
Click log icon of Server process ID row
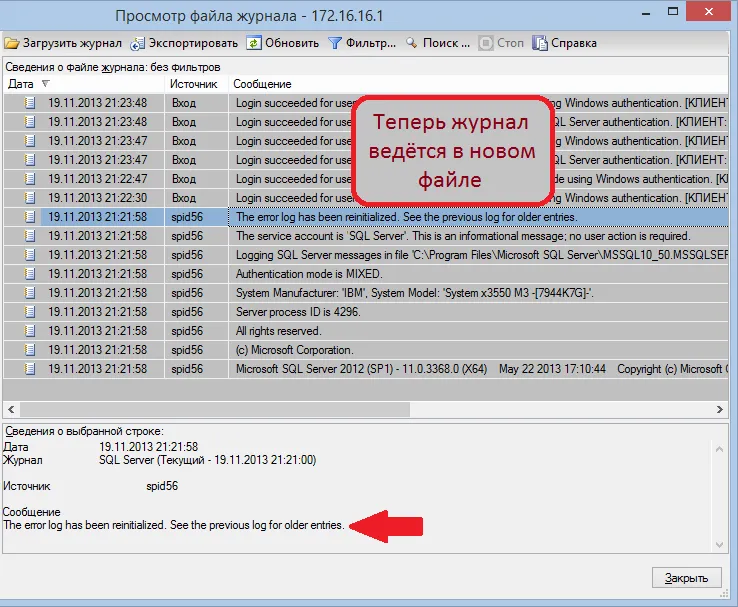point(30,312)
